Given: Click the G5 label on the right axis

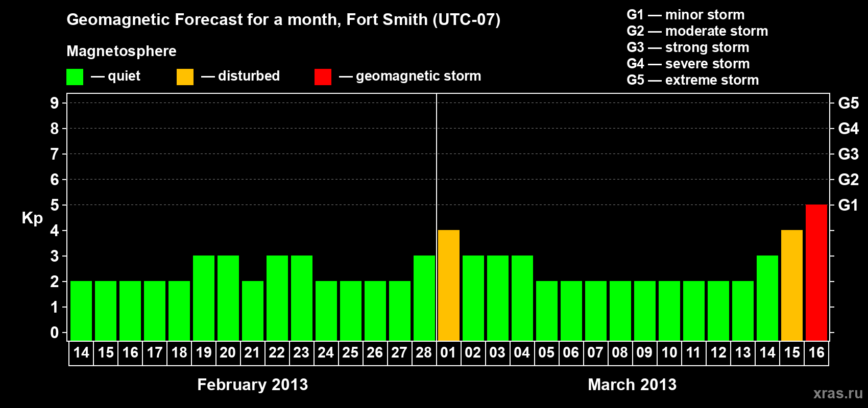Looking at the screenshot, I should (849, 103).
